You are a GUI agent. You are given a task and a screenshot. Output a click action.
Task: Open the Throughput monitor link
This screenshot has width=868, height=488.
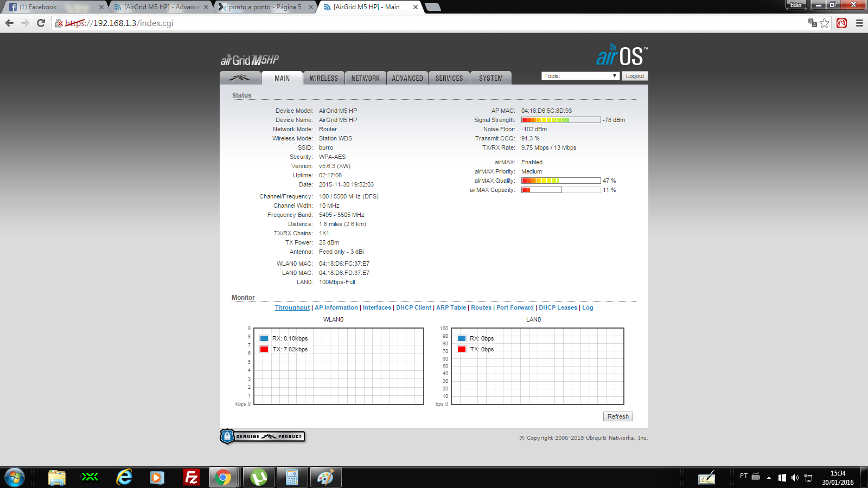click(x=292, y=307)
